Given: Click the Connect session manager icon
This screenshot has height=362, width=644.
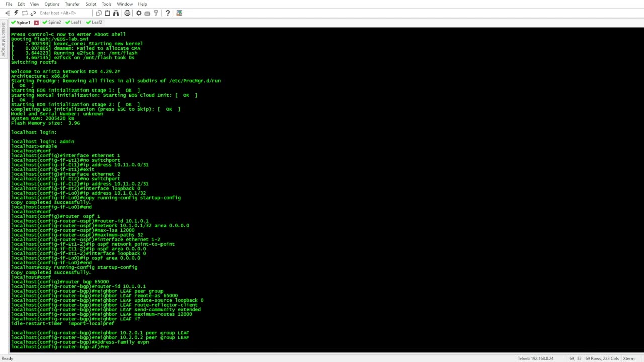Looking at the screenshot, I should pyautogui.click(x=8, y=13).
